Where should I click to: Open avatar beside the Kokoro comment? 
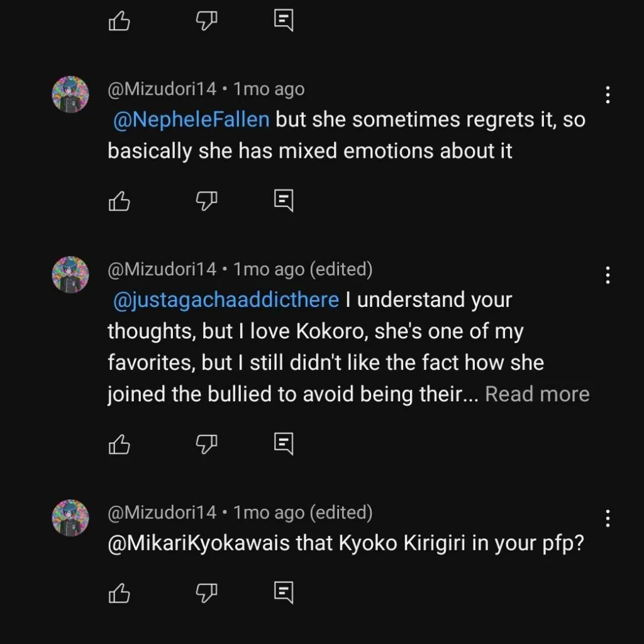pyautogui.click(x=70, y=274)
